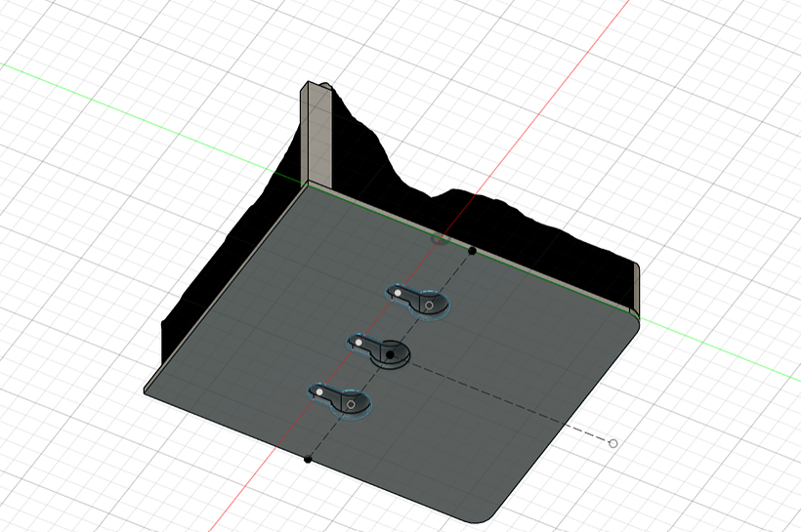Click the white point in the middle keyhole slot

(x=358, y=343)
